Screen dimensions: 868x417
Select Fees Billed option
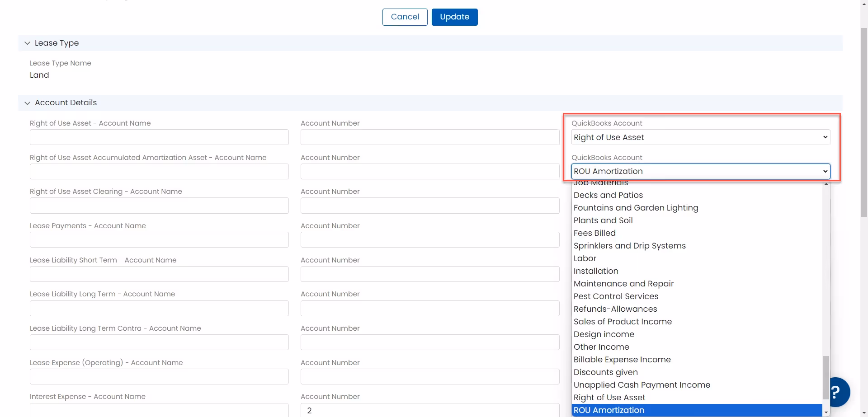pyautogui.click(x=697, y=233)
